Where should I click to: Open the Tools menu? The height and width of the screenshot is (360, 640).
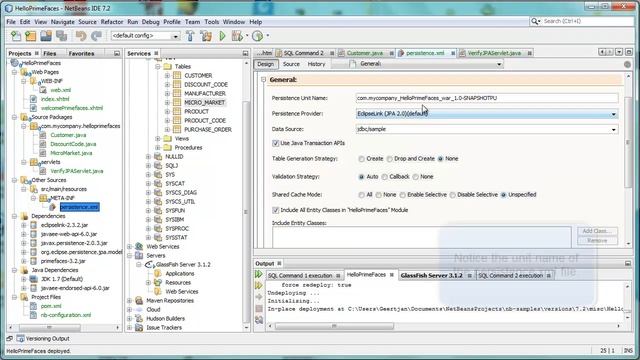click(212, 22)
